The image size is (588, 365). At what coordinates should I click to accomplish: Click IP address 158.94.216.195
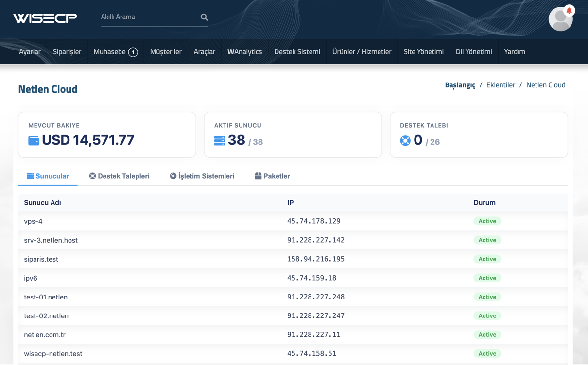coord(316,259)
